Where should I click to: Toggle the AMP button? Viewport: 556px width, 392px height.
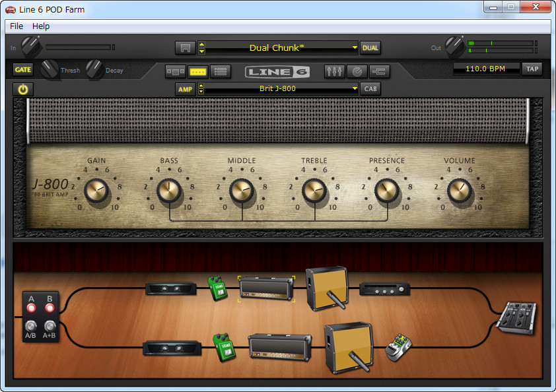185,89
